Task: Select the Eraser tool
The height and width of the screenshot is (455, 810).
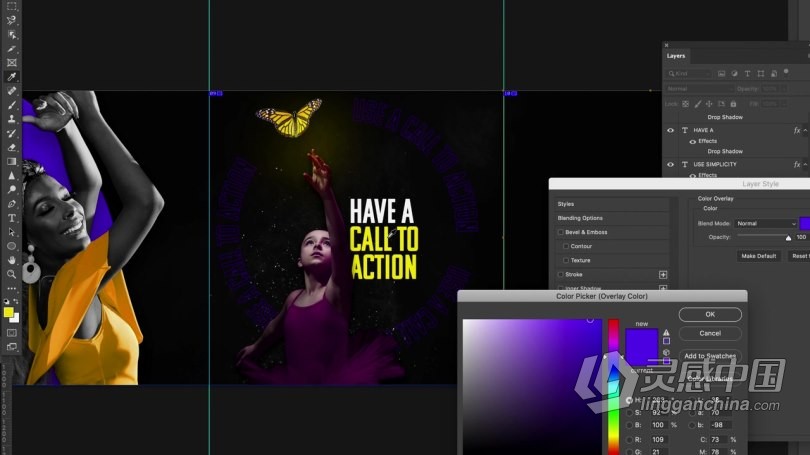Action: (12, 147)
